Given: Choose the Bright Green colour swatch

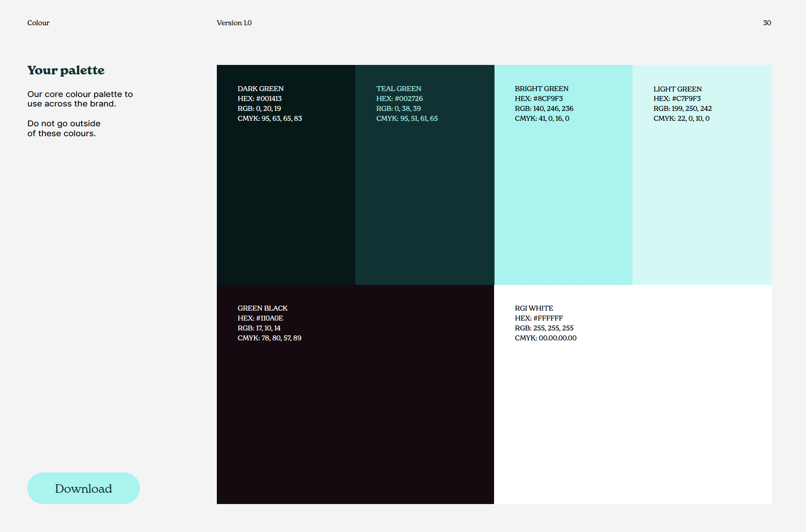Looking at the screenshot, I should click(x=563, y=194).
